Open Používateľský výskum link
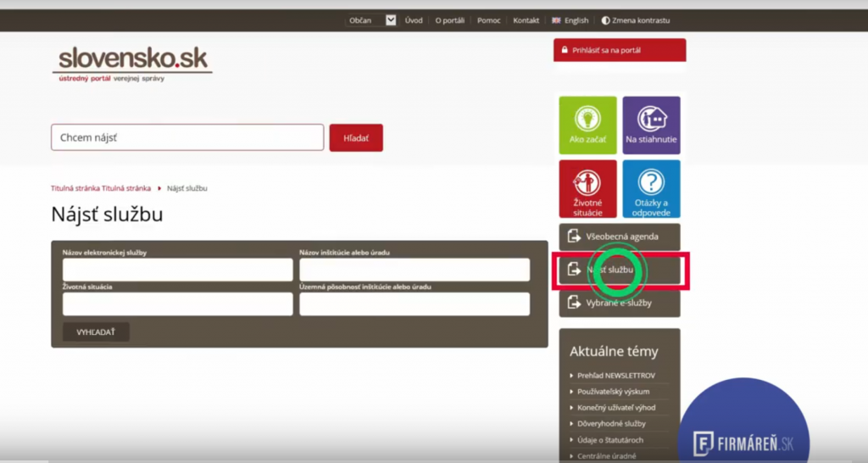 pyautogui.click(x=614, y=392)
